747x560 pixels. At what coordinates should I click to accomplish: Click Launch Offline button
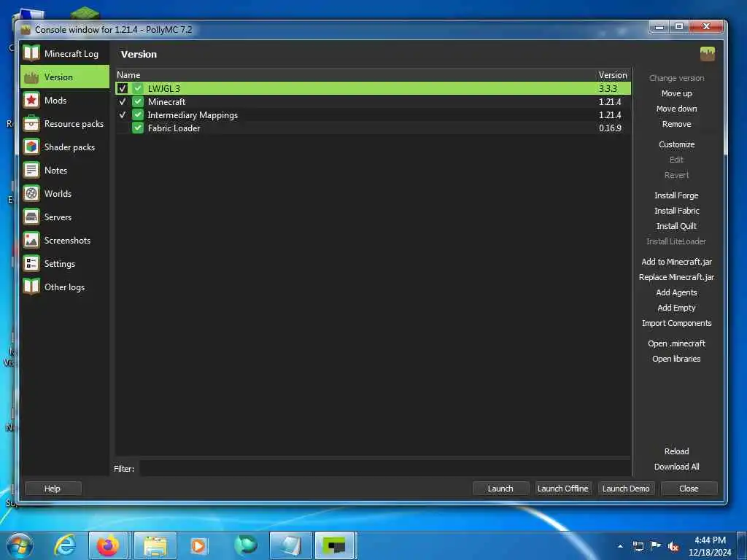(562, 489)
